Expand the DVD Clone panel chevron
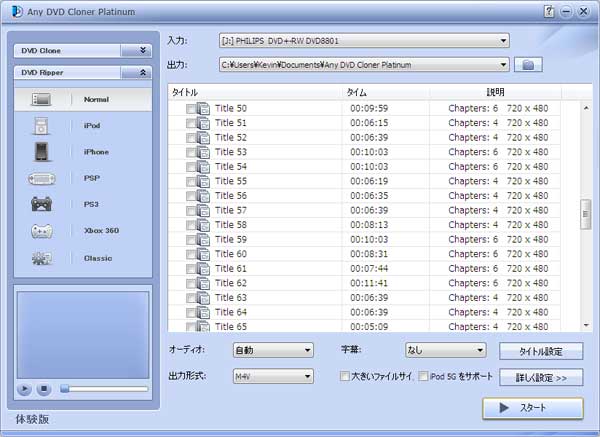Viewport: 600px width, 437px height. [x=143, y=50]
